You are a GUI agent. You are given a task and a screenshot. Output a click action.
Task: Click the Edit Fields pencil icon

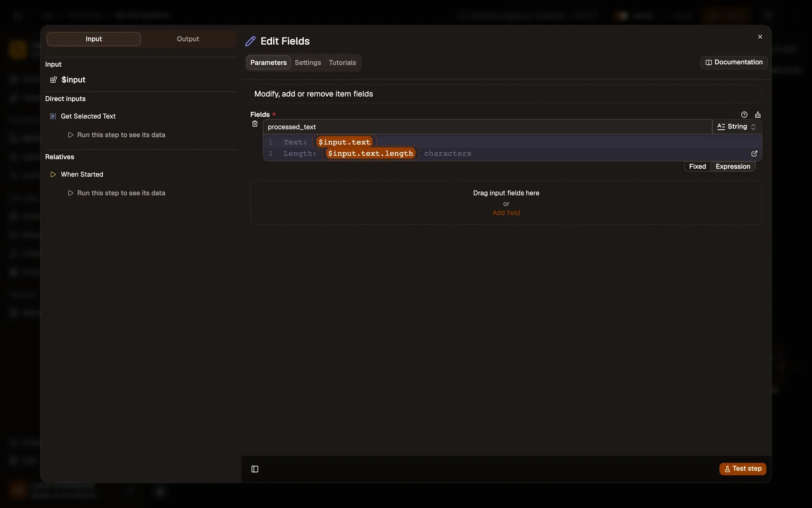point(251,41)
